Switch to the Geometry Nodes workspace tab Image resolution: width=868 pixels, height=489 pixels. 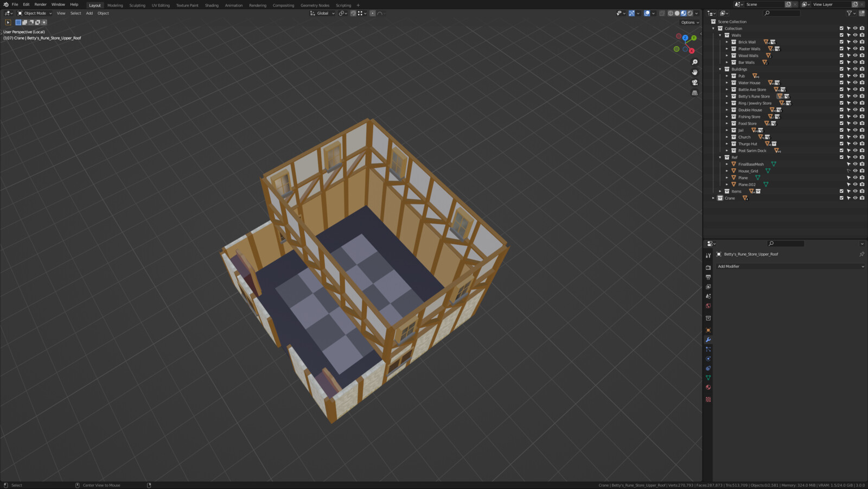pos(315,5)
